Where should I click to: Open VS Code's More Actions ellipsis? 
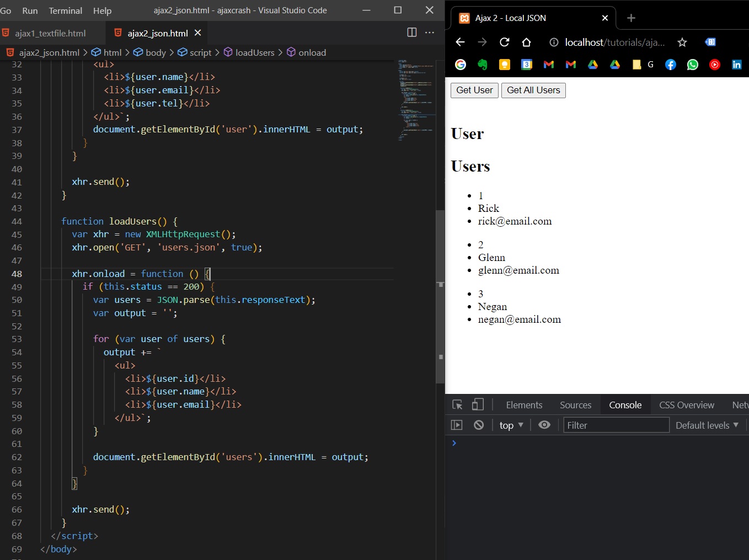click(430, 33)
